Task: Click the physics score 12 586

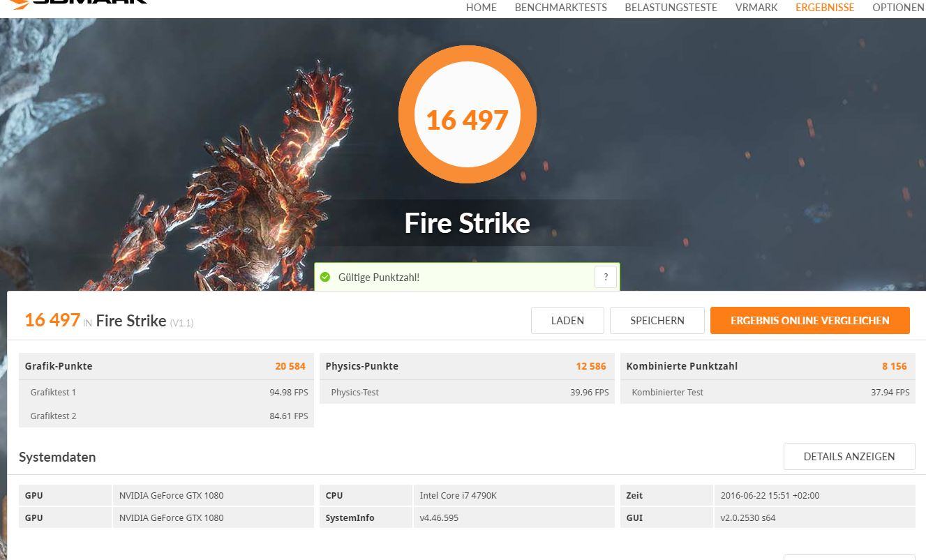Action: 591,366
